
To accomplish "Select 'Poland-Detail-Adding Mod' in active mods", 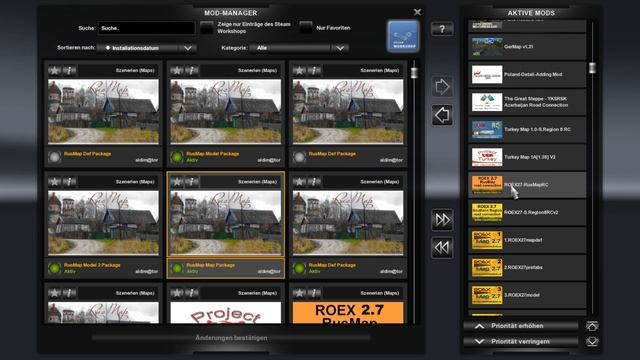I will point(527,75).
